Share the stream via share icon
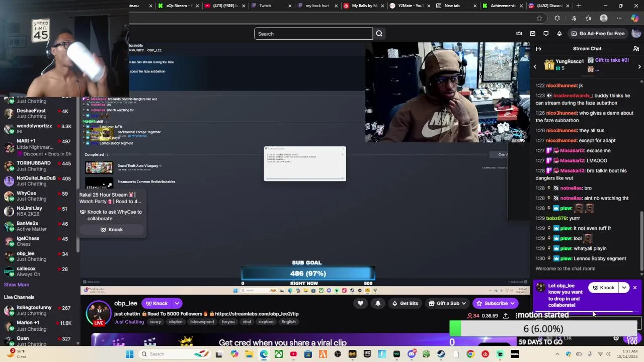 tap(506, 316)
